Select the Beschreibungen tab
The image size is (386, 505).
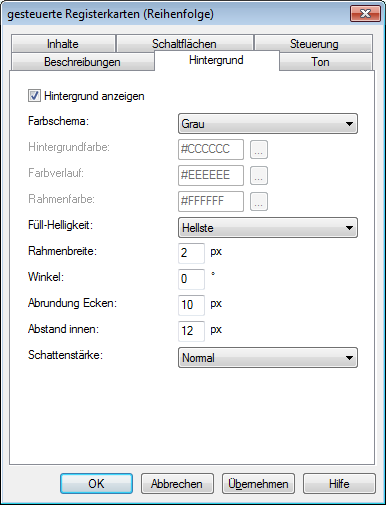(82, 62)
